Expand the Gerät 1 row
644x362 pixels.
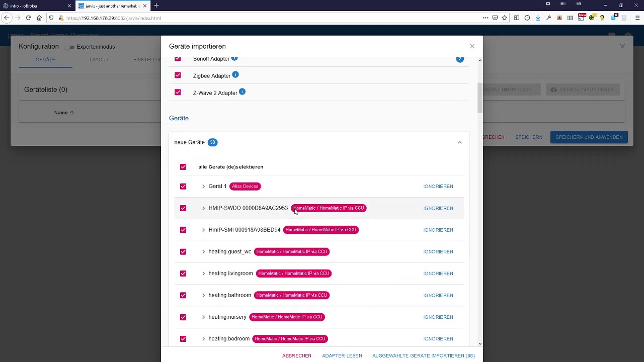pyautogui.click(x=203, y=187)
